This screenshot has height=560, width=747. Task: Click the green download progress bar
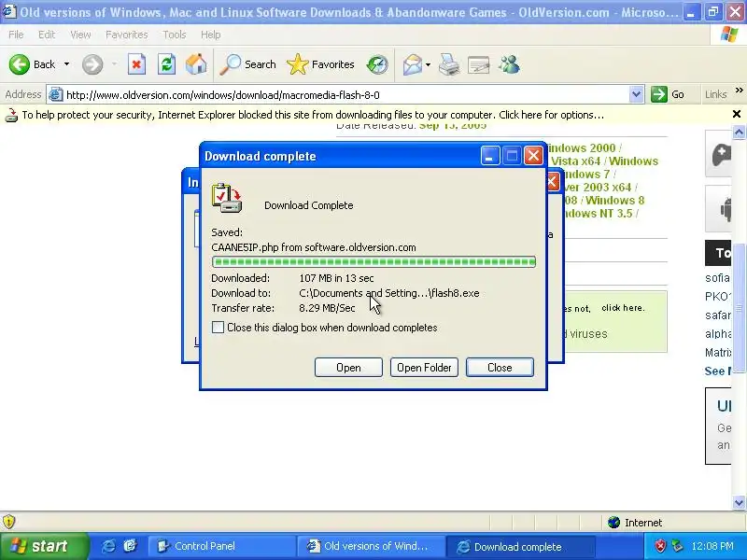coord(373,261)
